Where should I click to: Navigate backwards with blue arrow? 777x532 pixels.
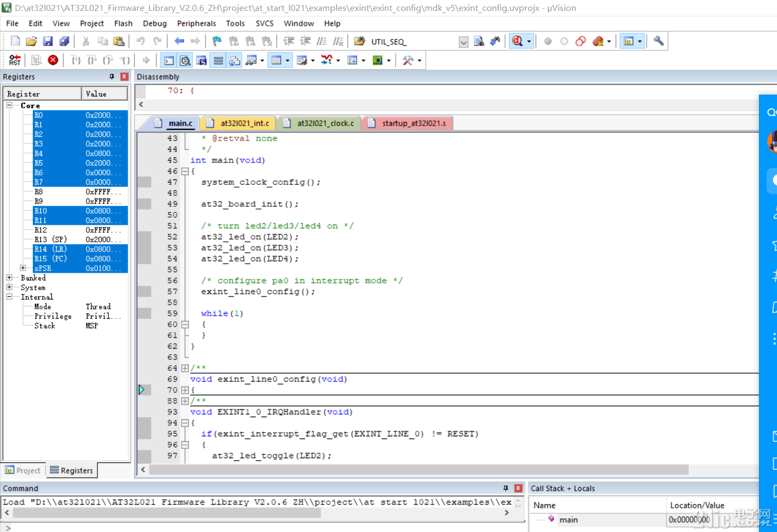coord(179,41)
